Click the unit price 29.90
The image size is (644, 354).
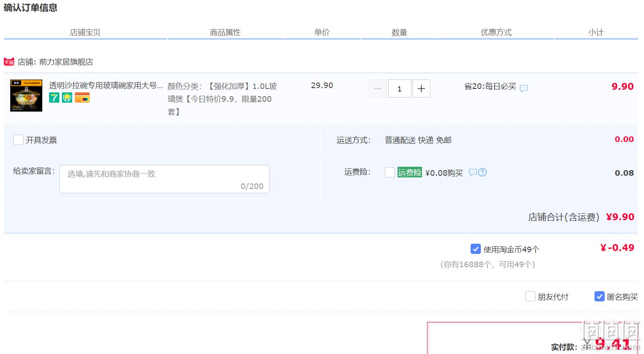tap(322, 86)
